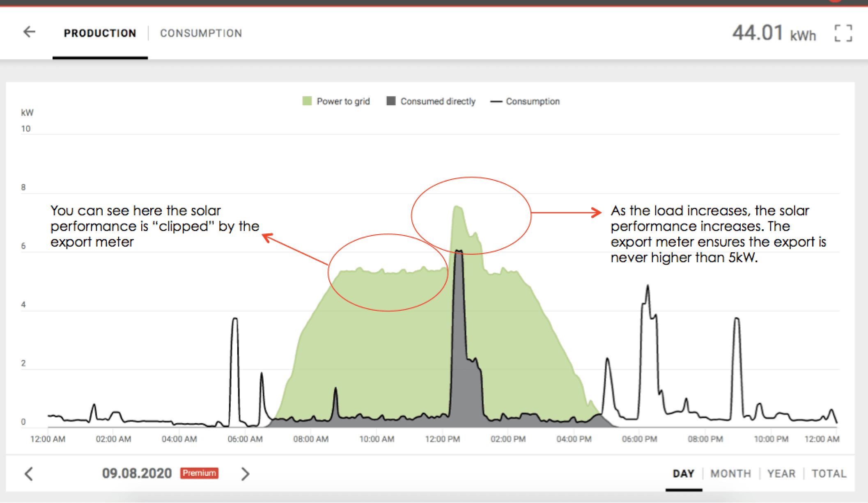Click the 6 kW y-axis label
This screenshot has height=503, width=868.
click(x=23, y=246)
